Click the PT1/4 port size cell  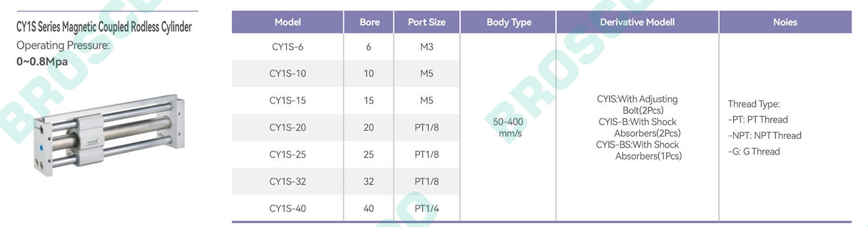tap(426, 208)
